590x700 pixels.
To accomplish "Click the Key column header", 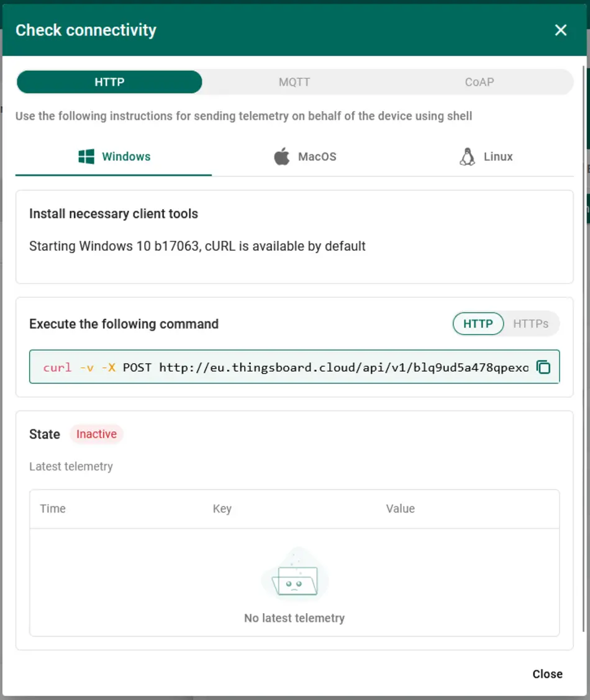I will [222, 508].
